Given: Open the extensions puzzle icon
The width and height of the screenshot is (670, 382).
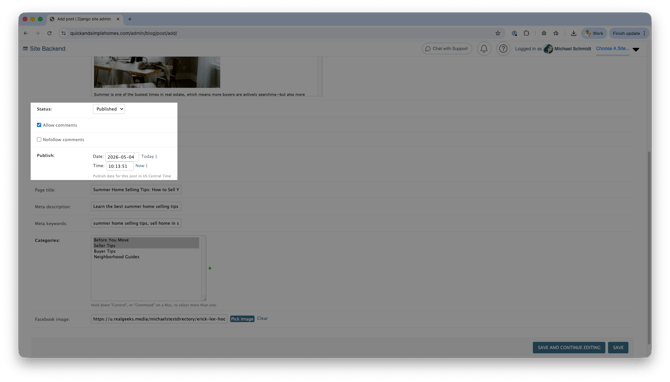Looking at the screenshot, I should [x=526, y=33].
